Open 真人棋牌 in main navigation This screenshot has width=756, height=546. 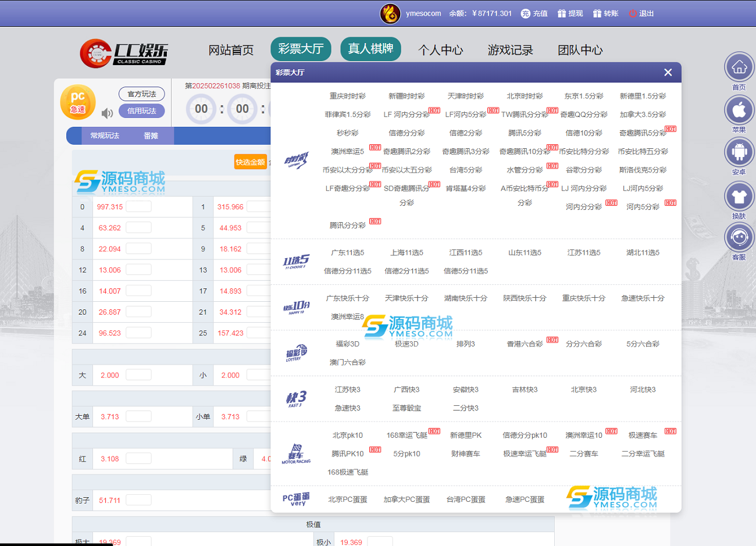370,49
